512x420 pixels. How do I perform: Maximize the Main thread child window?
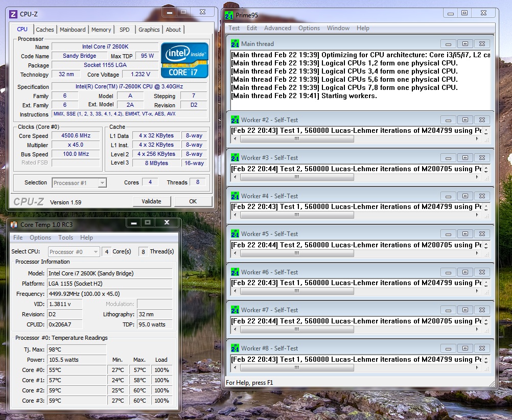click(466, 44)
